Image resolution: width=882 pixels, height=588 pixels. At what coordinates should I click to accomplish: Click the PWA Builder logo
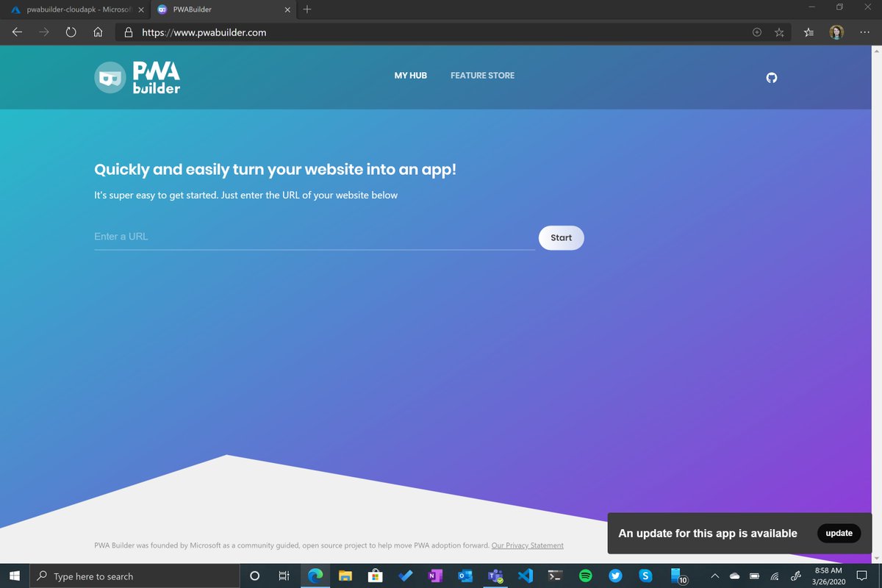click(137, 77)
